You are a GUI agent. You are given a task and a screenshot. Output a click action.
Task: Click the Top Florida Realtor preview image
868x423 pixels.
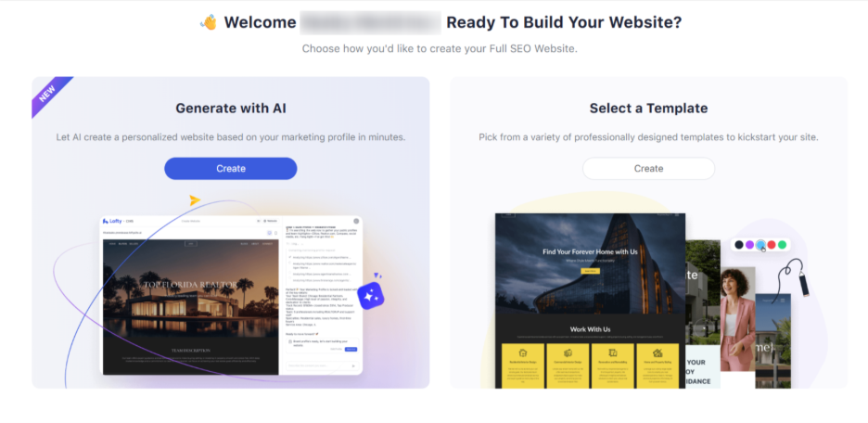pos(191,288)
